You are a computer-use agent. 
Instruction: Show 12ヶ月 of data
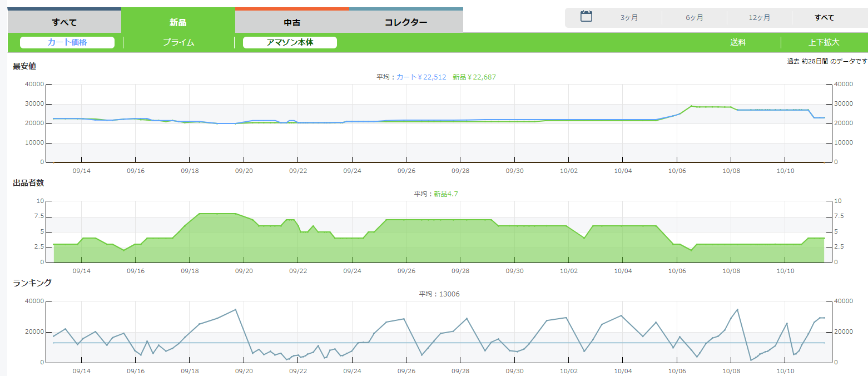click(x=760, y=18)
